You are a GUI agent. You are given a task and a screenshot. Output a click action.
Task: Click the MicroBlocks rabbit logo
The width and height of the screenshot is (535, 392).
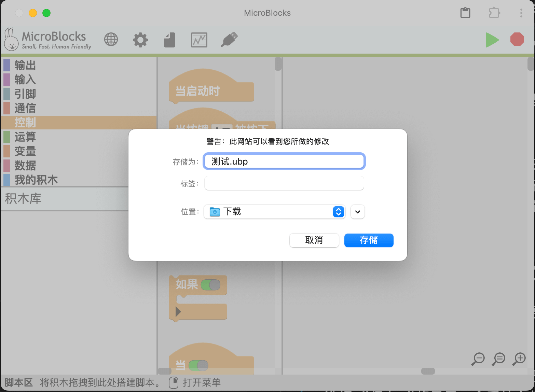pos(11,39)
